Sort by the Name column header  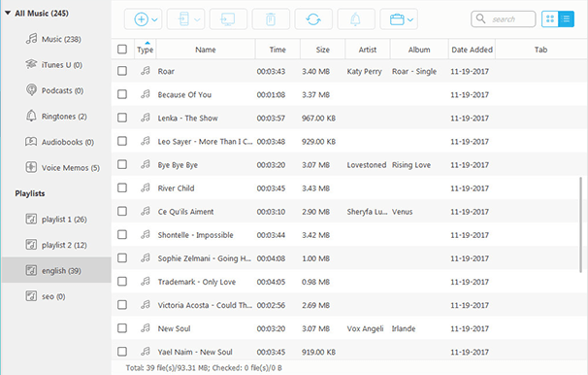pyautogui.click(x=206, y=50)
